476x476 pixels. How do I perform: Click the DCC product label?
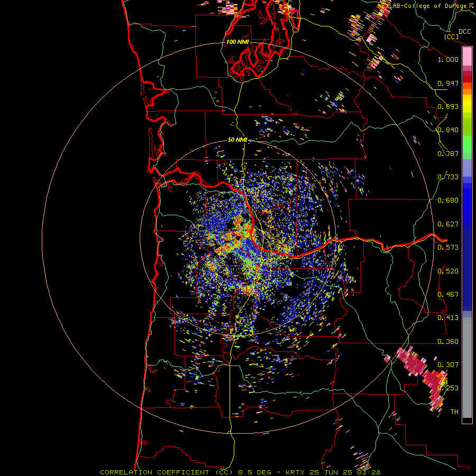[x=464, y=32]
